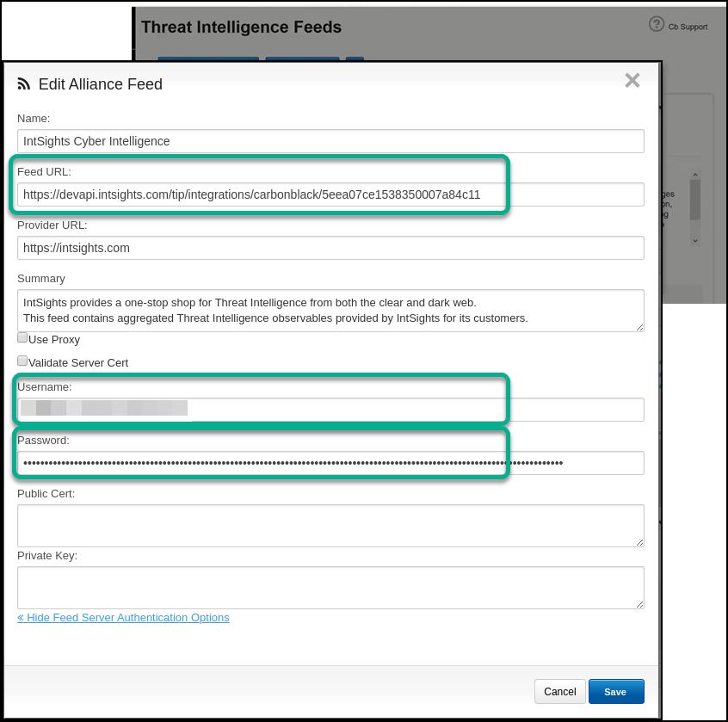Click the RSS feed icon beside Edit Alliance Feed

pyautogui.click(x=24, y=83)
